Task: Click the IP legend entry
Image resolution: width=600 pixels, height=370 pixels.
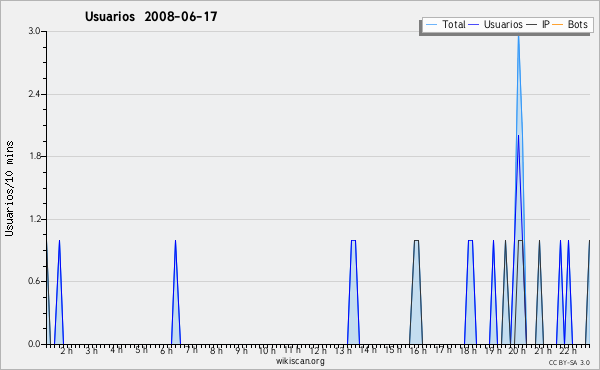Action: click(x=539, y=24)
